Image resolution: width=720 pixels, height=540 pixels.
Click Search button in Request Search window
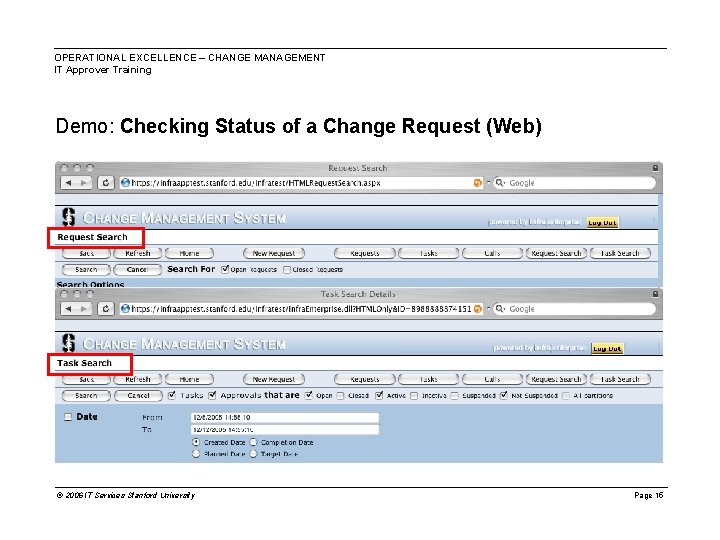86,270
